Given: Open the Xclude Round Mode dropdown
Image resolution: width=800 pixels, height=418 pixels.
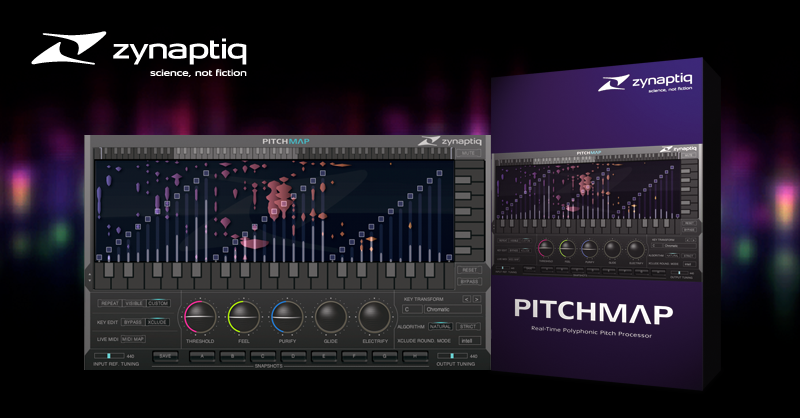Looking at the screenshot, I should (x=469, y=340).
